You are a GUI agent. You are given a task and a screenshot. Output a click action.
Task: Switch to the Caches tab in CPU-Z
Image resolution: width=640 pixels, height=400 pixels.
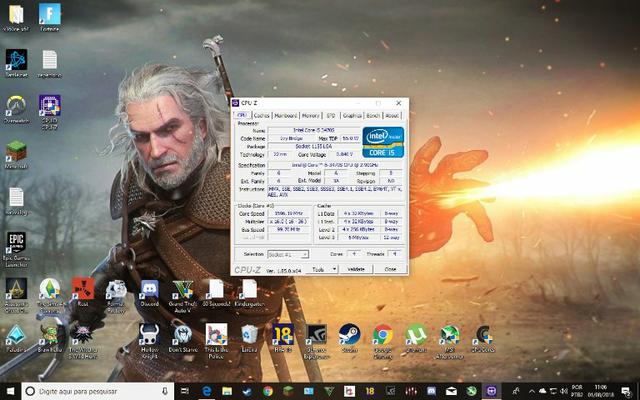click(261, 116)
